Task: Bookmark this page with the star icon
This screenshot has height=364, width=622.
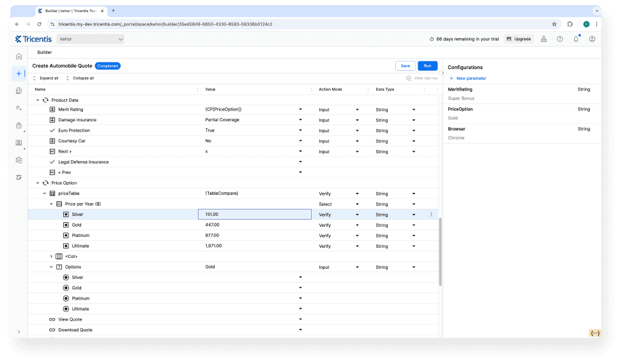Action: [554, 24]
